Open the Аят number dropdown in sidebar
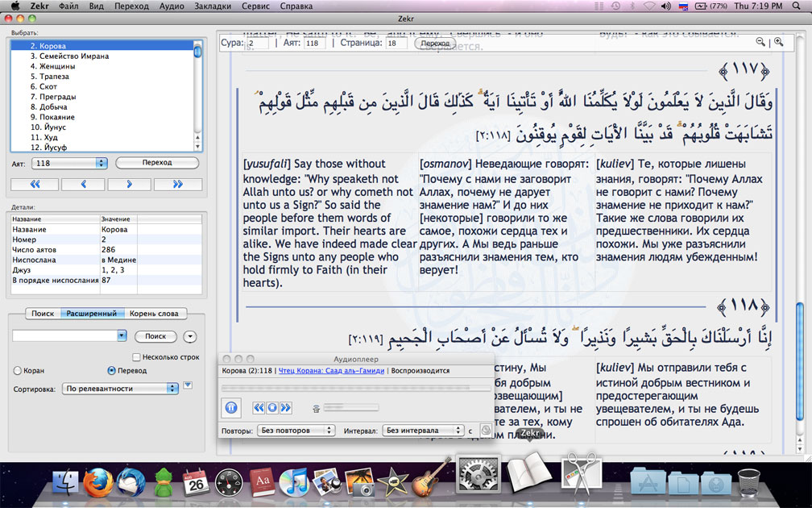The height and width of the screenshot is (508, 812). pyautogui.click(x=69, y=163)
